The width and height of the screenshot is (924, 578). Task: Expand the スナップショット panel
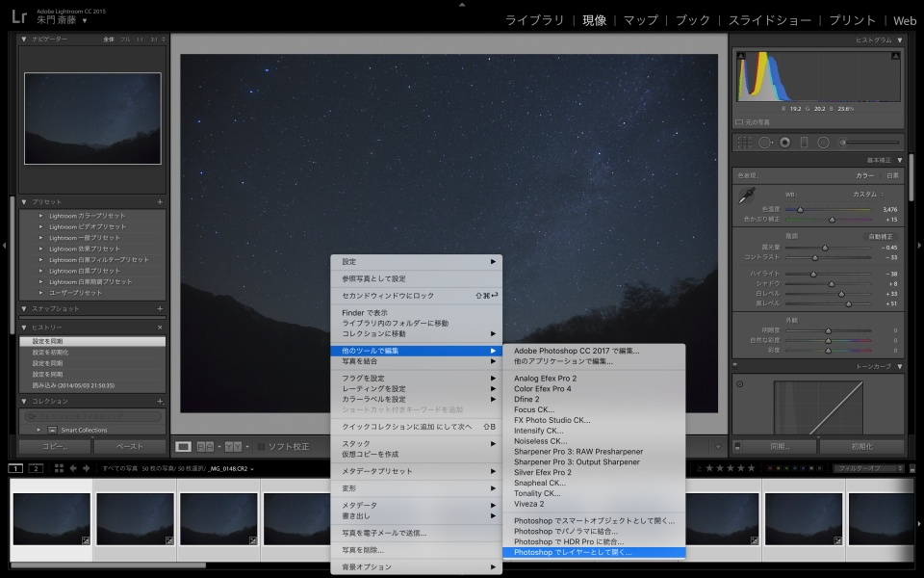[24, 308]
